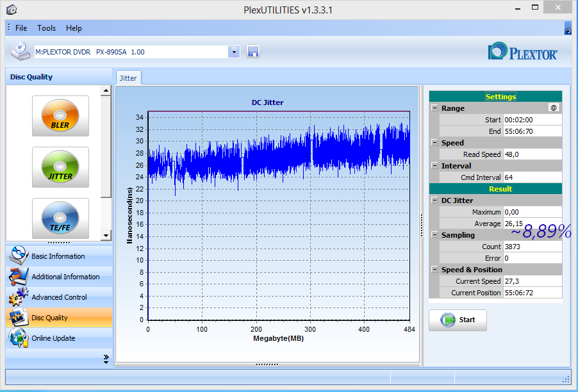
Task: Click the @ button in Range row
Action: tap(554, 108)
